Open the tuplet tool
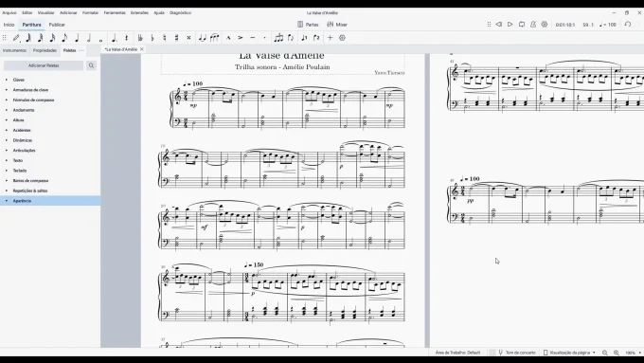 (x=278, y=38)
